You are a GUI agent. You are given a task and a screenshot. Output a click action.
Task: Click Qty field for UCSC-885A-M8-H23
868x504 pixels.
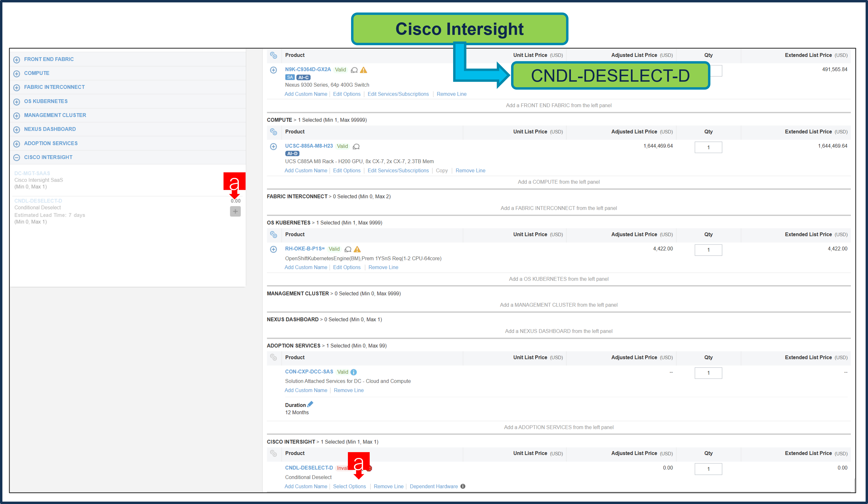(x=708, y=148)
